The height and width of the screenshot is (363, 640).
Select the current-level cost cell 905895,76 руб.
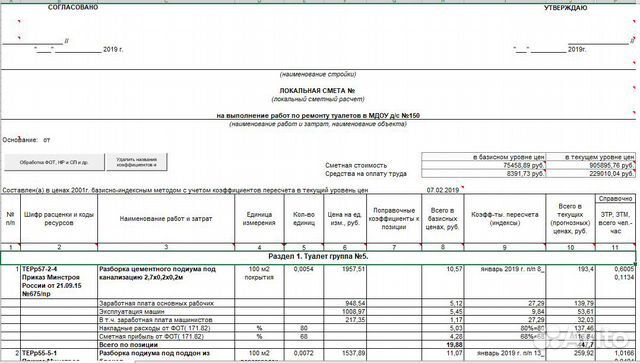(591, 165)
